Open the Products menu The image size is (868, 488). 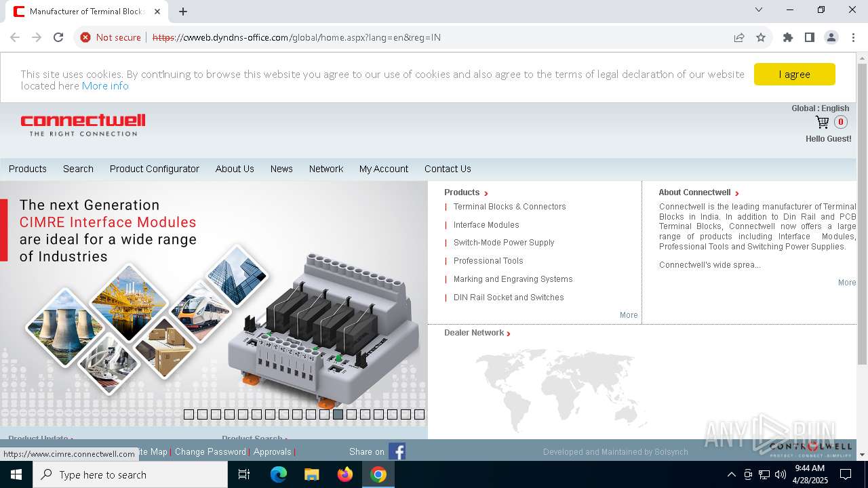(x=28, y=169)
